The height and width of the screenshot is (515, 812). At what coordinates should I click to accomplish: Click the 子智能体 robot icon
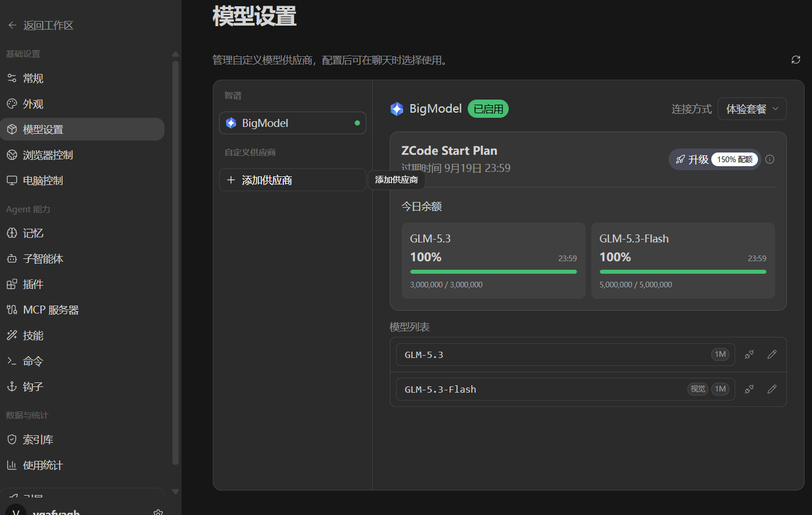click(x=12, y=258)
